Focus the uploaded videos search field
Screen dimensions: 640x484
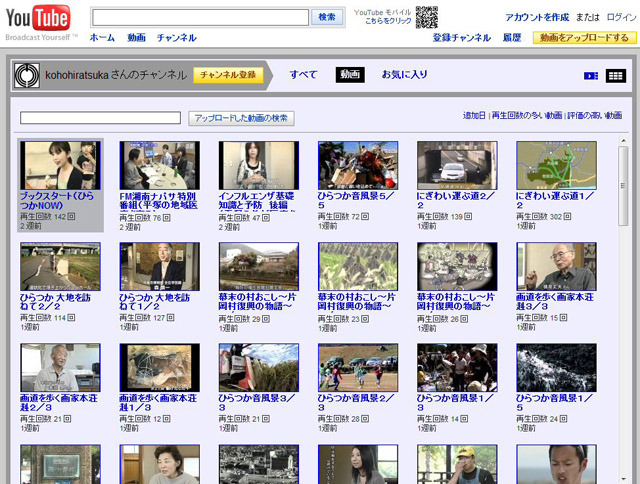[100, 118]
